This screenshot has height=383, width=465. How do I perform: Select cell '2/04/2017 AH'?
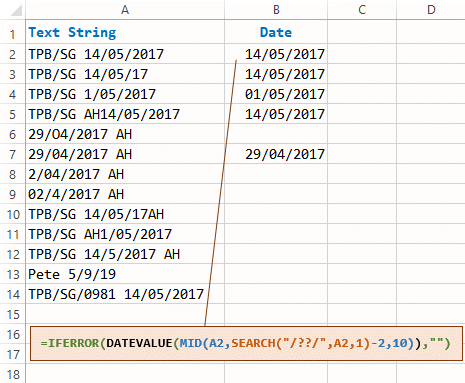(125, 174)
